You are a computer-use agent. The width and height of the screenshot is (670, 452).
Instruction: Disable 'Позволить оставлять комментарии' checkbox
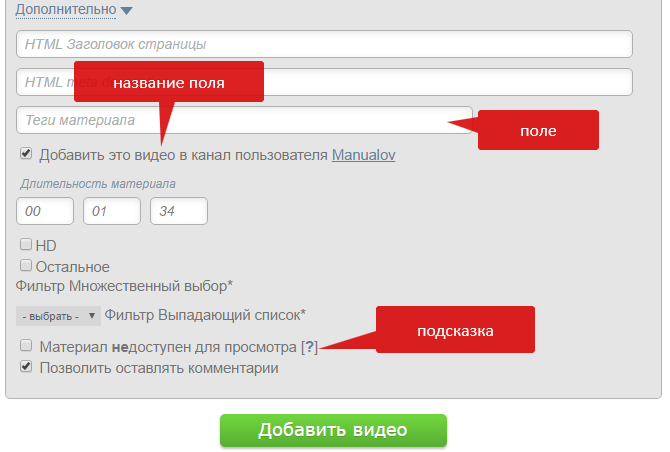coord(26,368)
